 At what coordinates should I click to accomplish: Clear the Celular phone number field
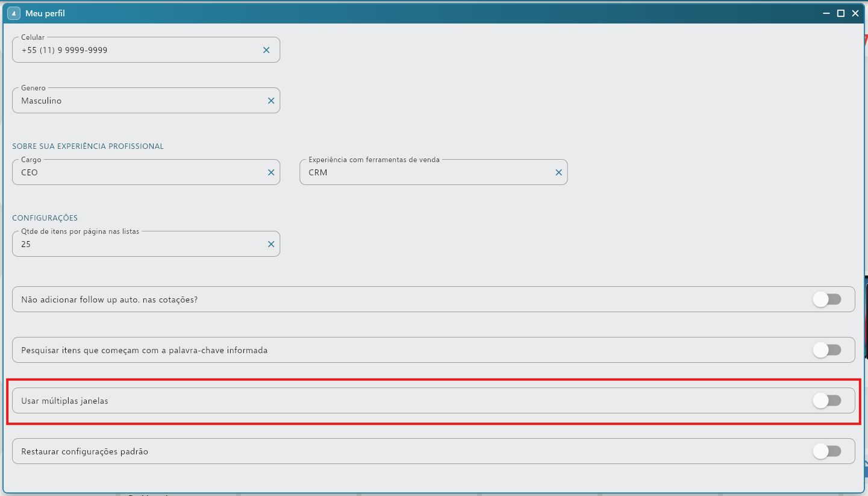pyautogui.click(x=266, y=50)
